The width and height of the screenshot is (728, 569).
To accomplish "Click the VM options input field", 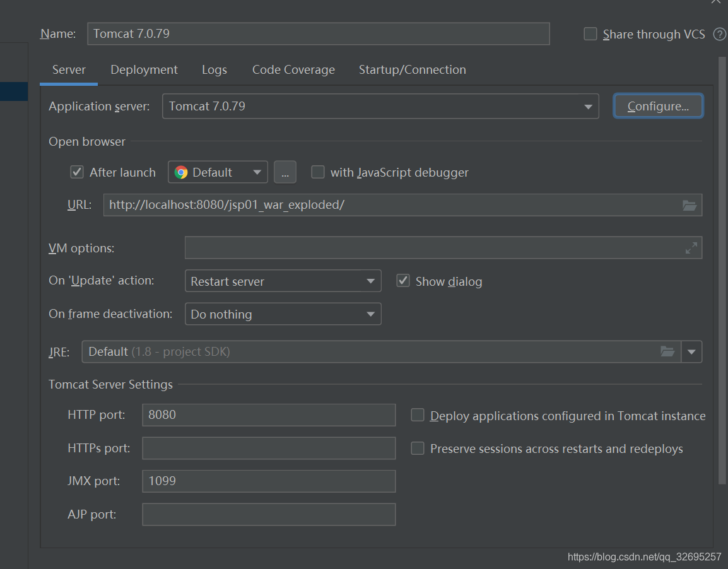I will click(x=443, y=248).
